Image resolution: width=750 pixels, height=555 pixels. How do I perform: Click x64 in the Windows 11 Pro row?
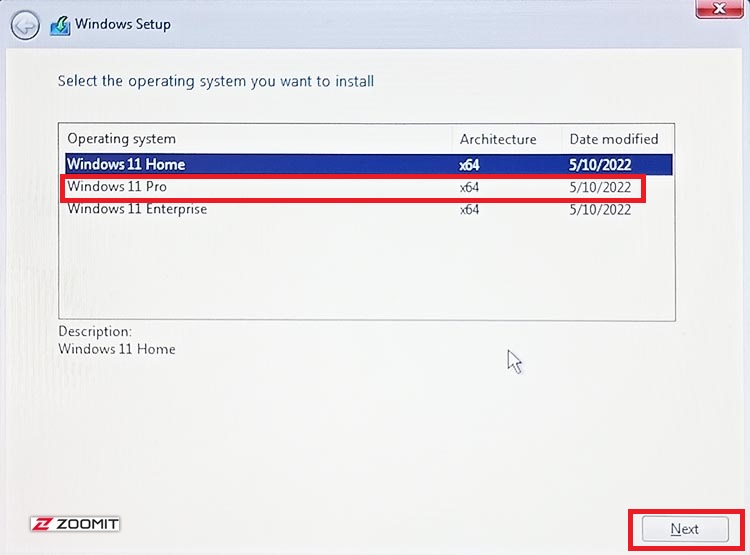[x=469, y=187]
